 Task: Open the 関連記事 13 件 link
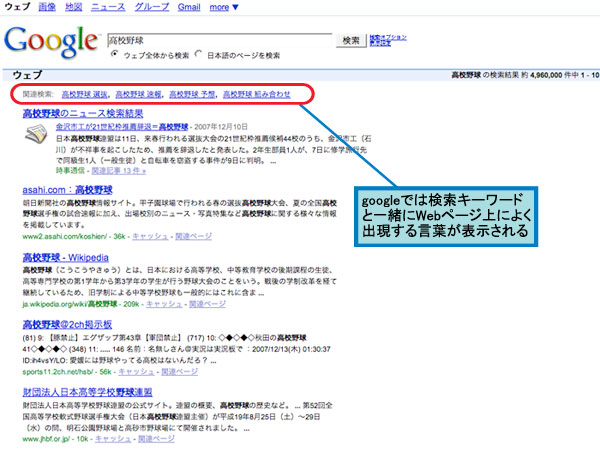pyautogui.click(x=119, y=171)
